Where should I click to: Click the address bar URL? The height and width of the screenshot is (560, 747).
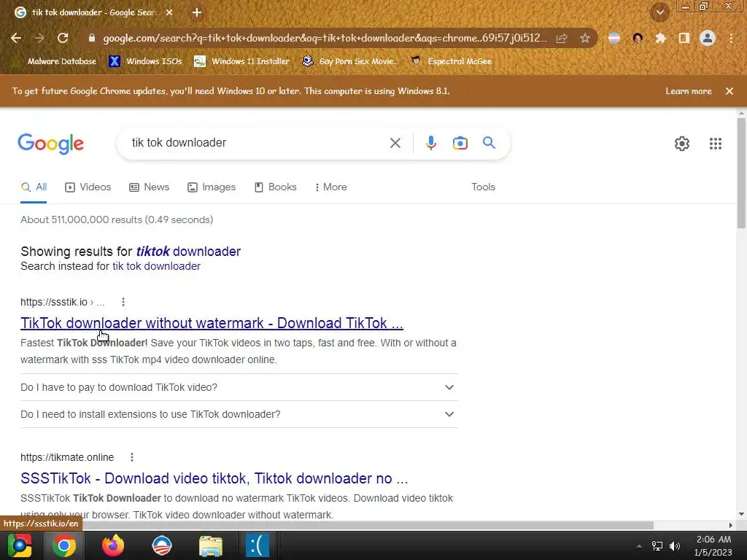tap(325, 38)
